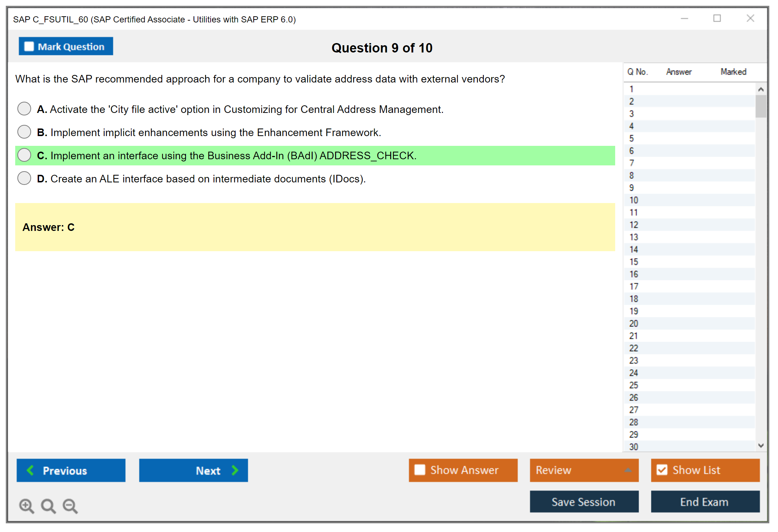Select option C ADDRESS_CHECK radio button
The height and width of the screenshot is (532, 778).
(x=24, y=155)
